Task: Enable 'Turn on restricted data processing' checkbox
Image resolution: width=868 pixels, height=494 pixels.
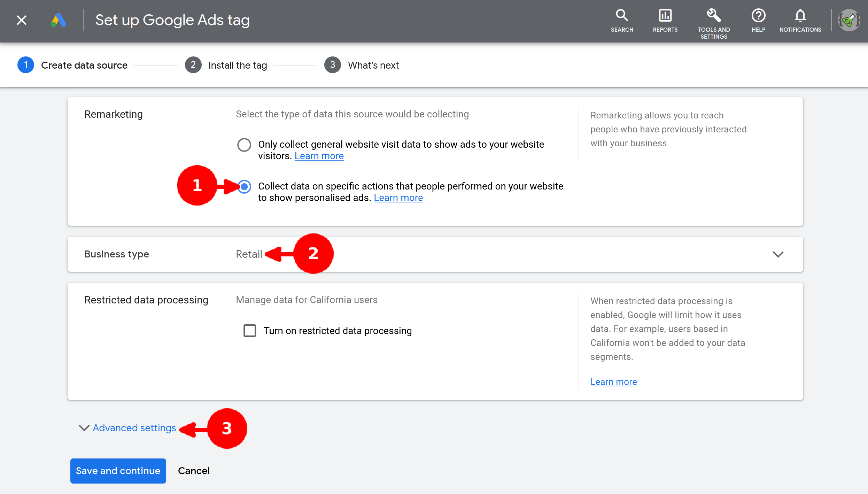Action: tap(250, 330)
